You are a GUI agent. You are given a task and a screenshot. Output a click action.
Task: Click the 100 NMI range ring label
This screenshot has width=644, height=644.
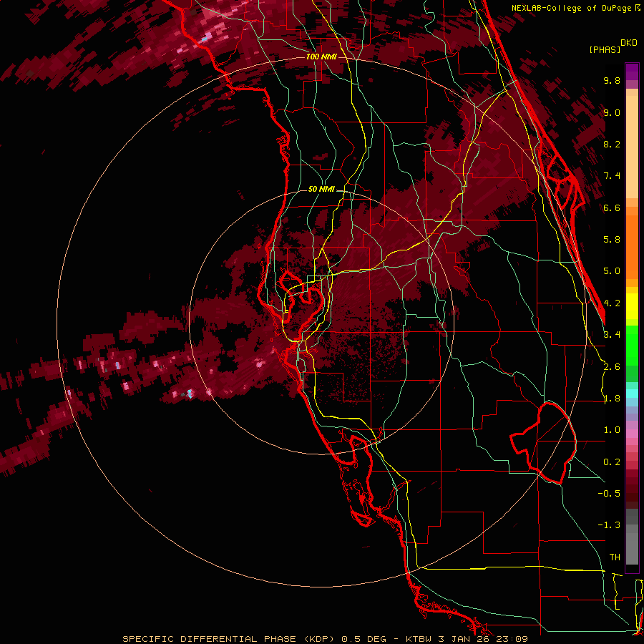click(x=321, y=57)
